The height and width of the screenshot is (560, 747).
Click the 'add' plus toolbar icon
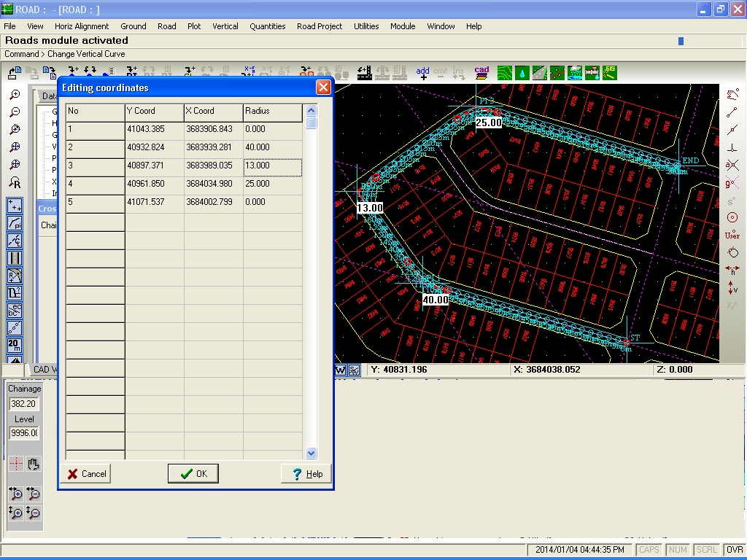[422, 73]
